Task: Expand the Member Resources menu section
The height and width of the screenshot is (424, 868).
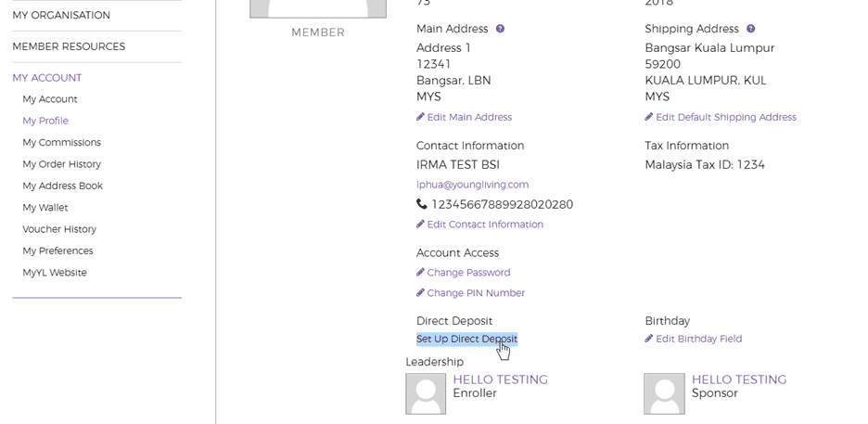Action: (x=69, y=46)
